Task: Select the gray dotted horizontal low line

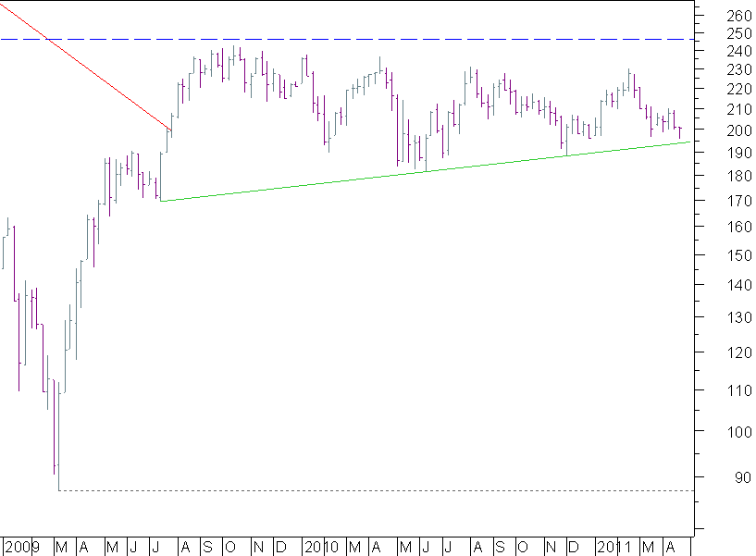Action: point(376,490)
